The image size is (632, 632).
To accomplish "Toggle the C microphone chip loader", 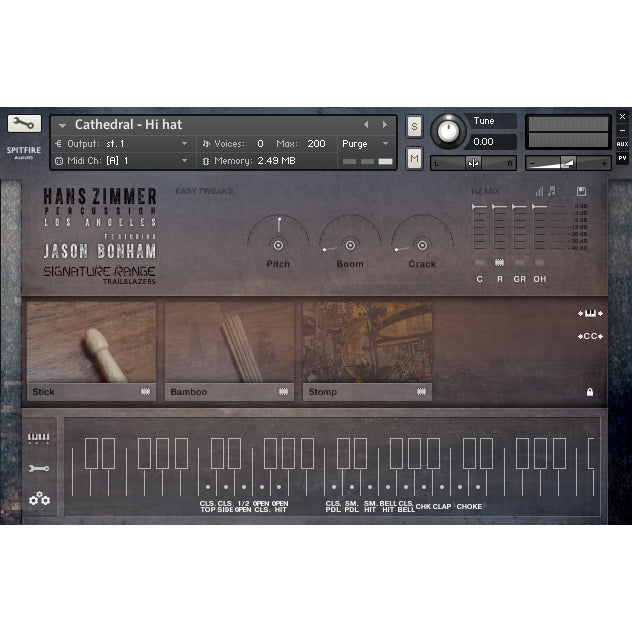I will tap(479, 263).
